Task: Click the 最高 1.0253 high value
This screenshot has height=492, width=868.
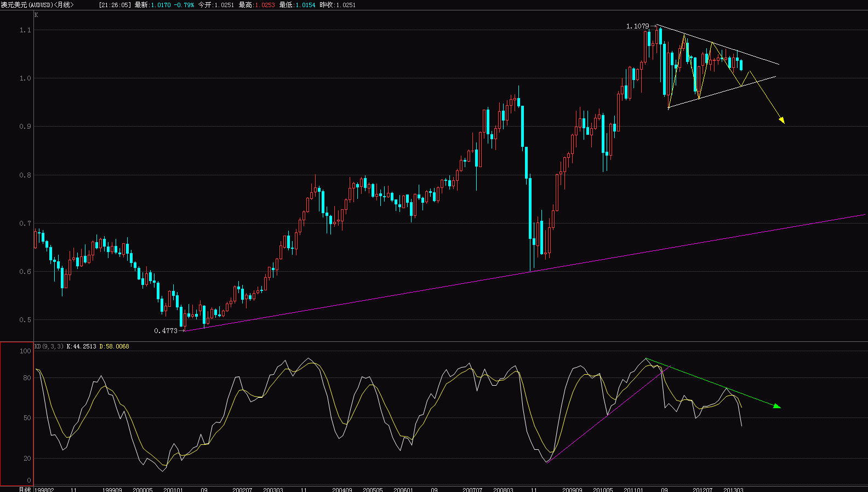Action: point(256,5)
